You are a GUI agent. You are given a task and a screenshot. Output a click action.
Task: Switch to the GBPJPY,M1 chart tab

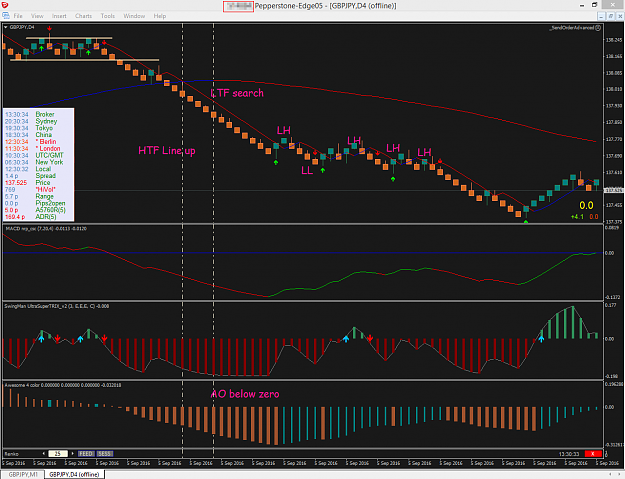[23, 474]
